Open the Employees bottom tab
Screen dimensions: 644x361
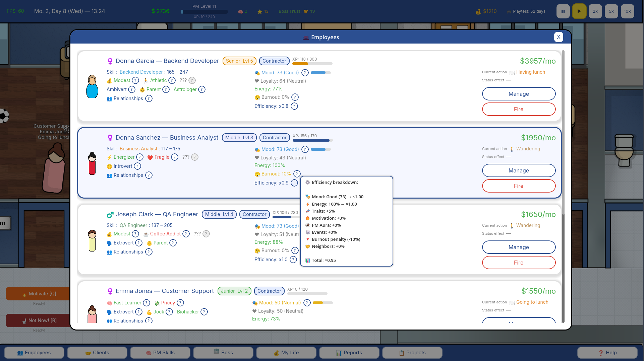34,353
